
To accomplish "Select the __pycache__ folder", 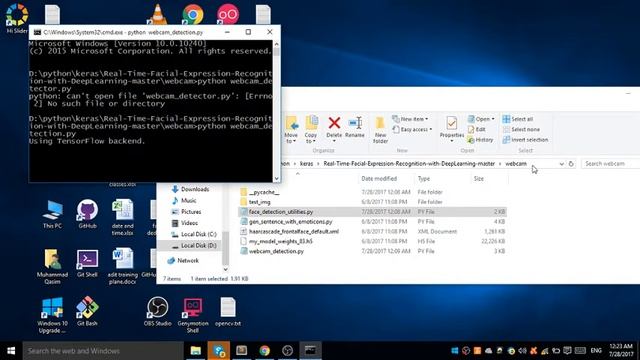I will tap(264, 192).
